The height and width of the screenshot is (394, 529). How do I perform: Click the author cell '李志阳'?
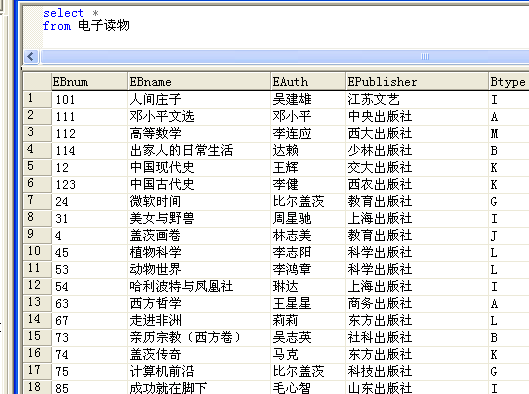pyautogui.click(x=308, y=253)
